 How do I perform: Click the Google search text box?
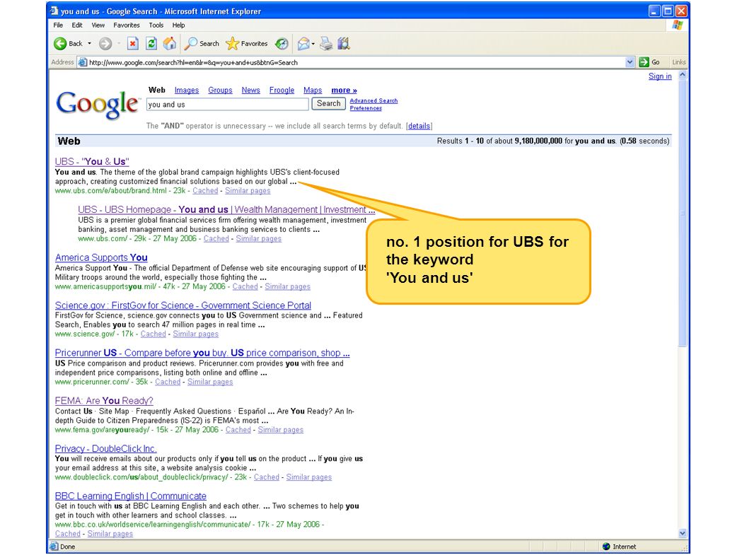tap(228, 104)
